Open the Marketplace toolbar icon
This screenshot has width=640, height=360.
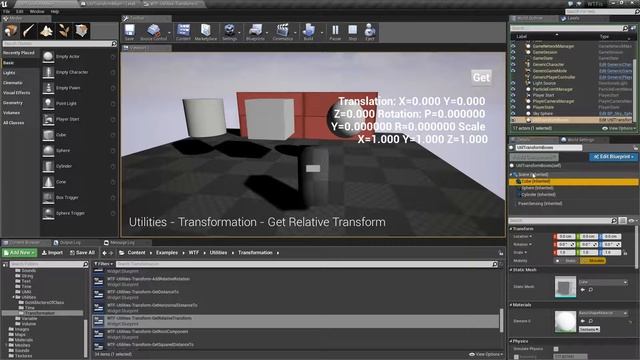click(206, 32)
